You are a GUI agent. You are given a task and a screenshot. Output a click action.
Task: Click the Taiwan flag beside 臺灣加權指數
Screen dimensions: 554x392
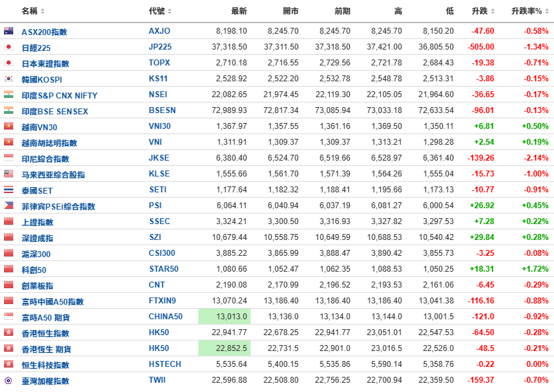pos(9,380)
